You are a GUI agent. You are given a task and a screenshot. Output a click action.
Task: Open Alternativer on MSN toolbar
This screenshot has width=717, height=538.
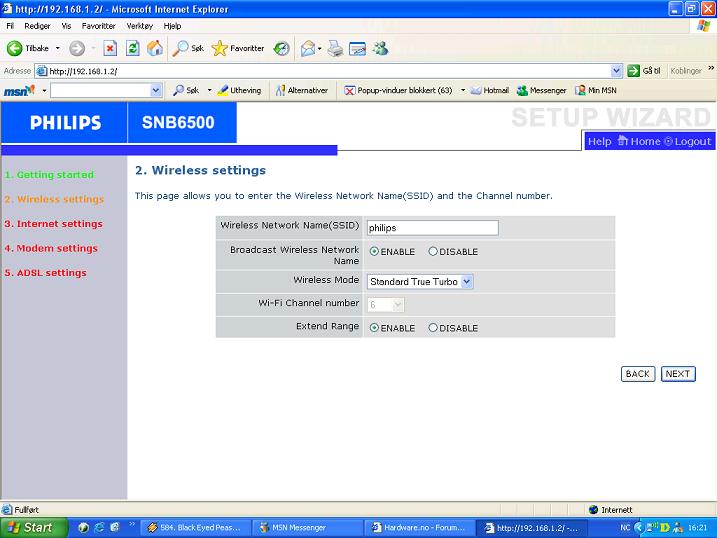(x=302, y=91)
